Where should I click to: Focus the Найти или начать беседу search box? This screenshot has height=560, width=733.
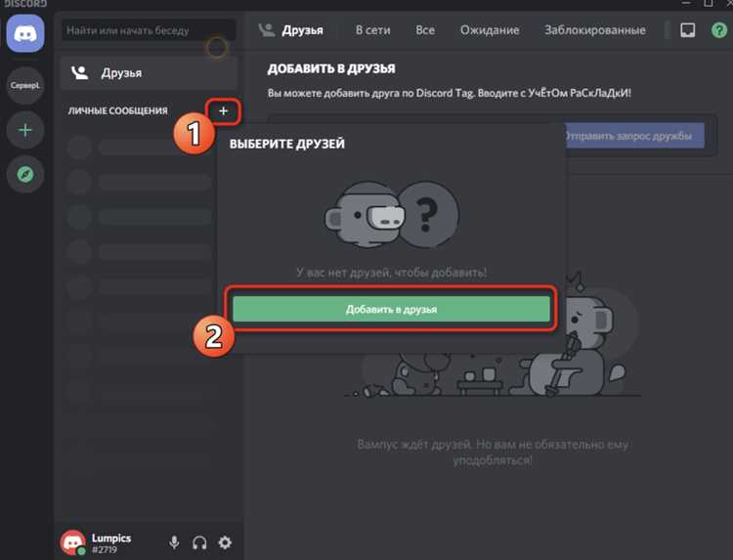149,30
